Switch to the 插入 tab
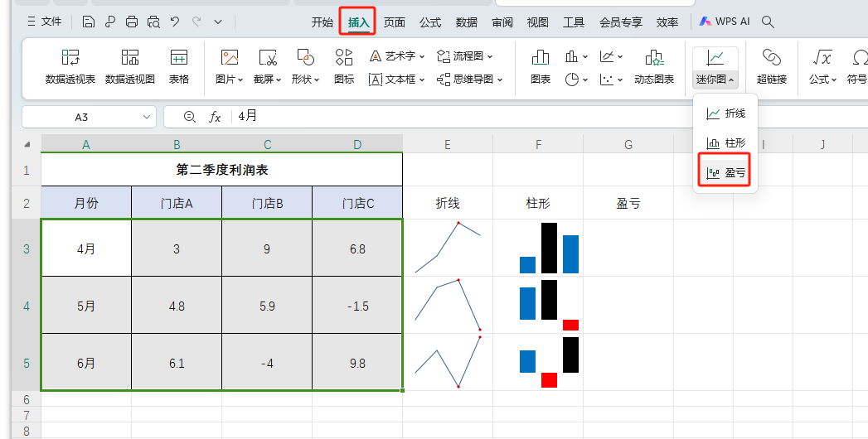 (358, 22)
